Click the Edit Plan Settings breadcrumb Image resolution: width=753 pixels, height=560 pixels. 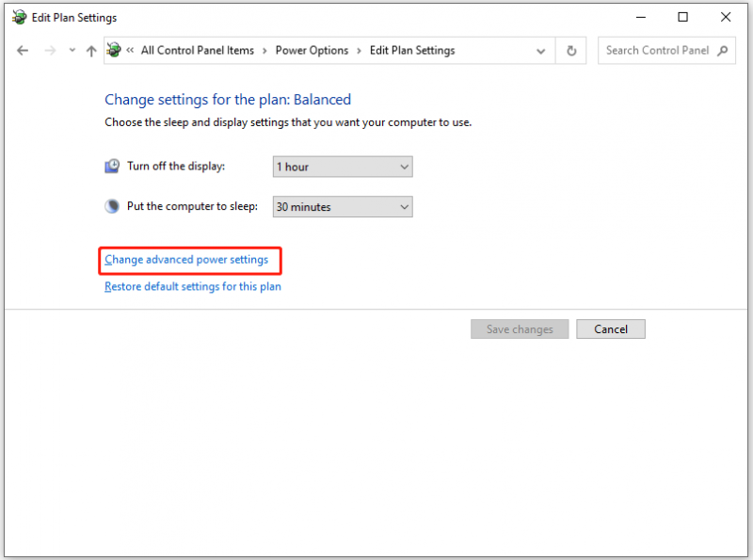click(x=412, y=51)
